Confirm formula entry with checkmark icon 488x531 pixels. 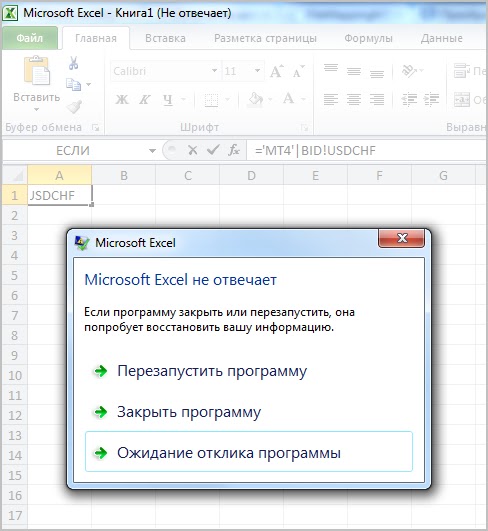213,150
